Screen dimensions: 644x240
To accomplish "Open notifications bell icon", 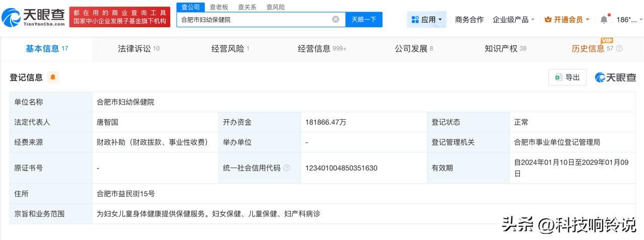I will [604, 20].
